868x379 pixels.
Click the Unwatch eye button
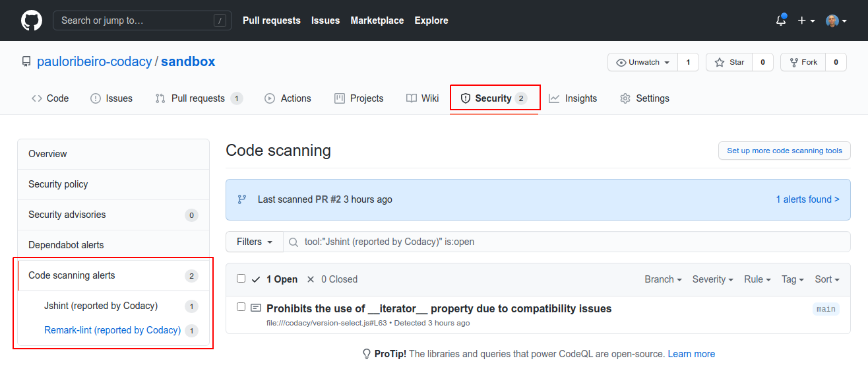click(642, 62)
